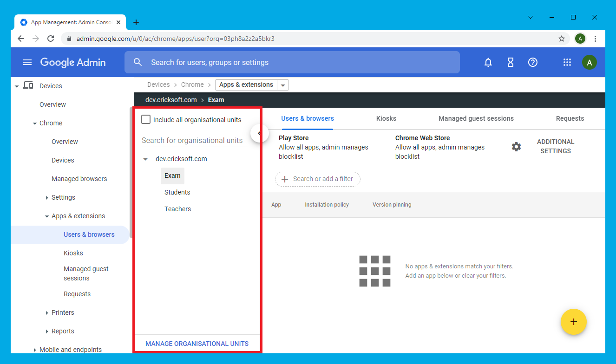The image size is (616, 364).
Task: Click the Additional Settings gear icon
Action: point(516,147)
